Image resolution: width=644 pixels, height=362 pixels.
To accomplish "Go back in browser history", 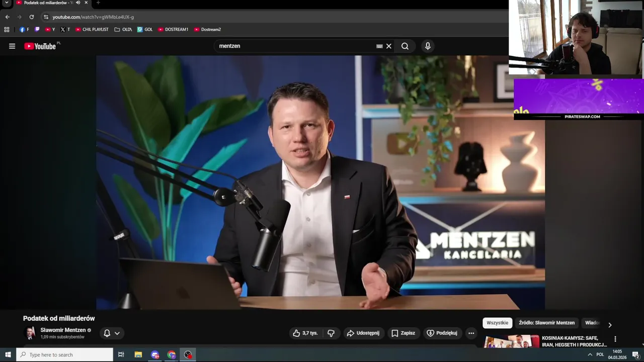I will [x=7, y=17].
